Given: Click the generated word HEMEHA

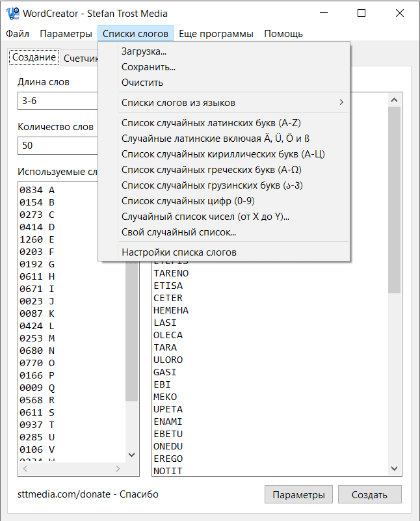Looking at the screenshot, I should [171, 310].
